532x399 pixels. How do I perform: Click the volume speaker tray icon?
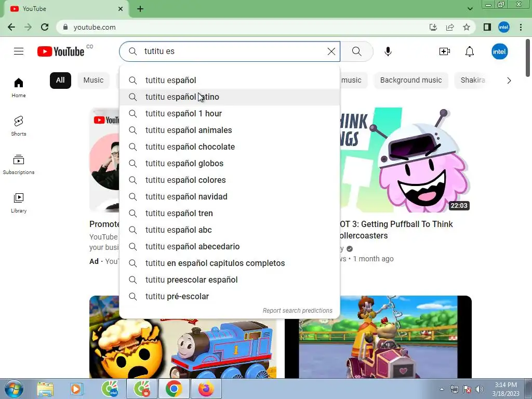[x=479, y=389]
